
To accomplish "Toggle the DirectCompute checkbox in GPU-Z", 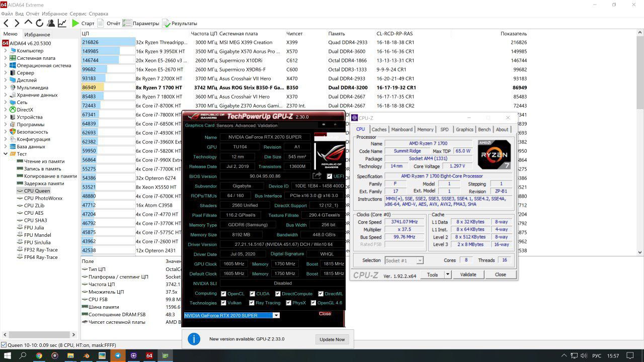I will click(x=277, y=294).
